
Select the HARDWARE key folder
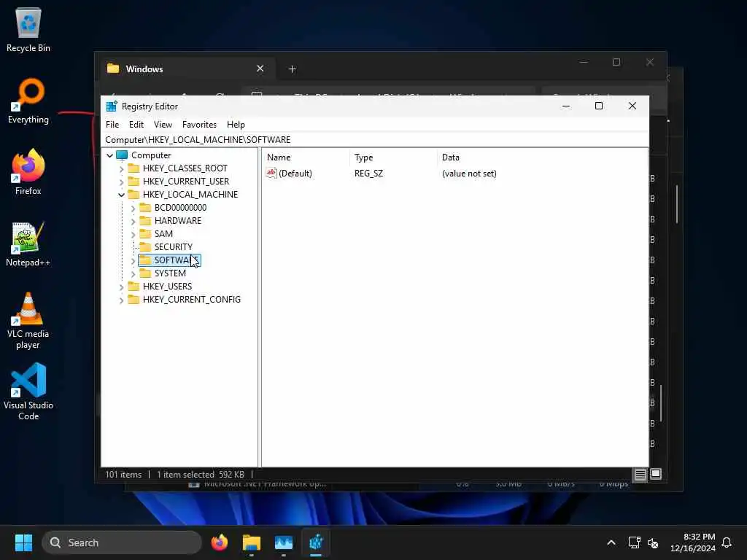pos(178,220)
